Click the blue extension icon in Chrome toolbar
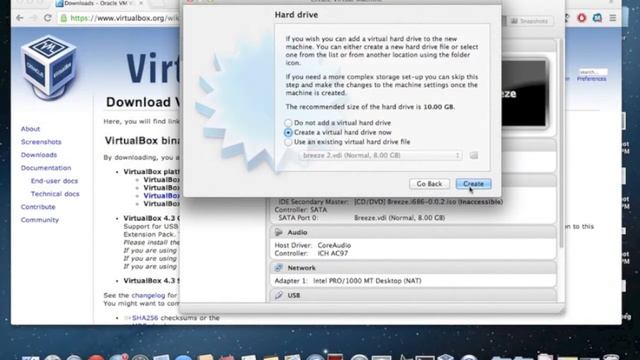640x360 pixels. point(597,18)
